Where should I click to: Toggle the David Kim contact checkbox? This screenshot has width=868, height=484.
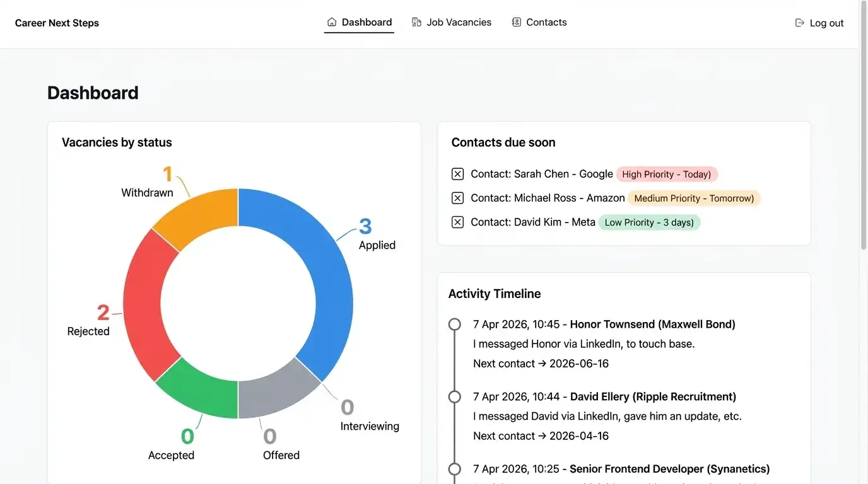(x=458, y=222)
